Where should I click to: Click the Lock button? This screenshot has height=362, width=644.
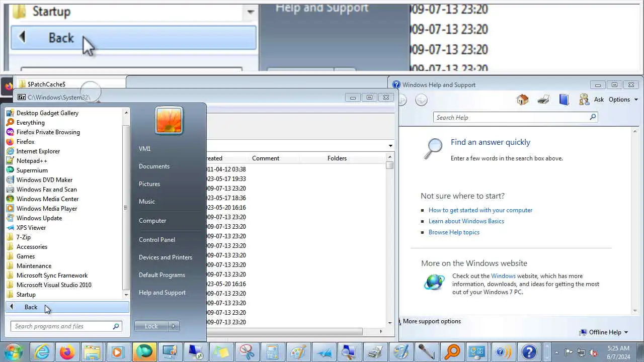(x=151, y=326)
